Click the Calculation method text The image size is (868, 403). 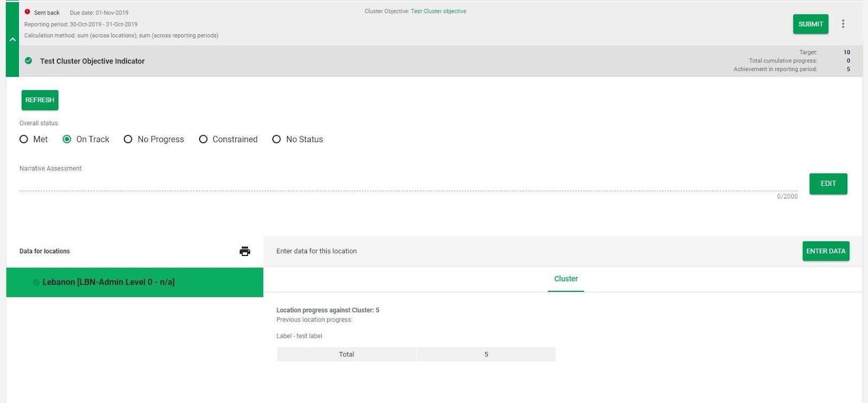[x=121, y=35]
